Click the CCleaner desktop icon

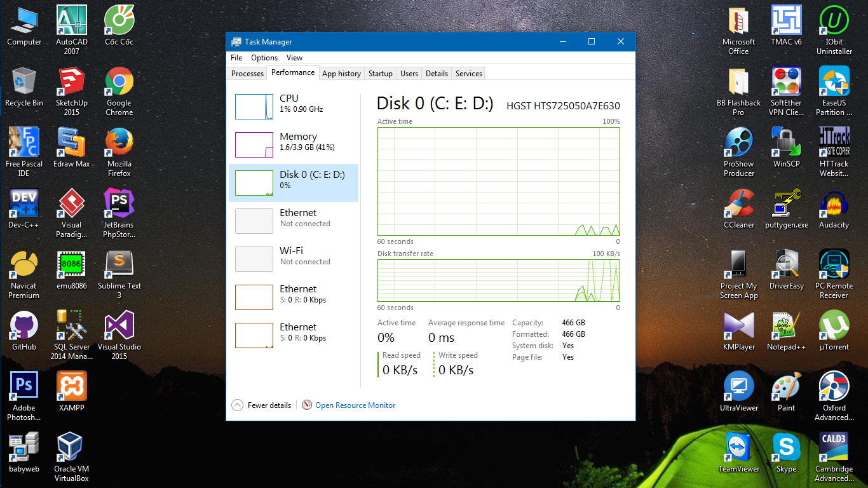pyautogui.click(x=739, y=208)
